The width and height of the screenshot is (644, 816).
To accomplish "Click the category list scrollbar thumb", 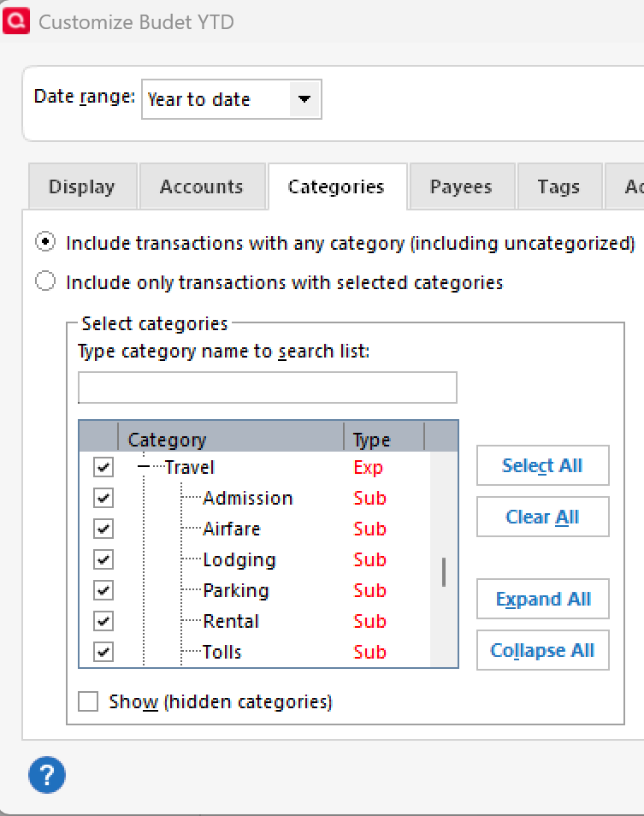I will click(x=444, y=571).
